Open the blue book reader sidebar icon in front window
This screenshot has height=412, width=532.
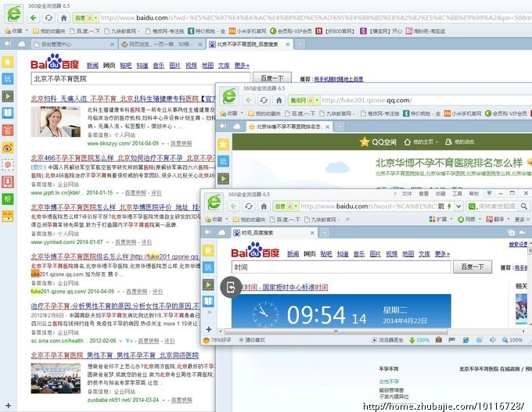pyautogui.click(x=208, y=301)
